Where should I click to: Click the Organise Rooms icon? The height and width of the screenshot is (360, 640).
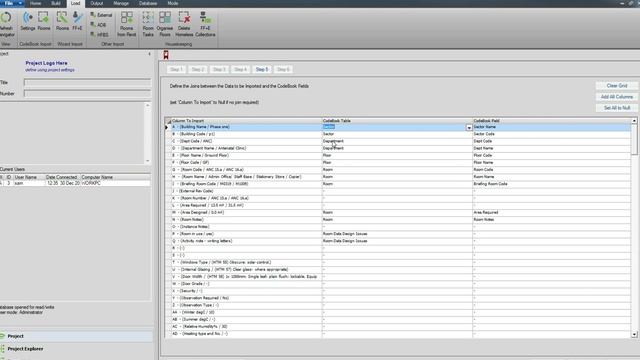(165, 18)
